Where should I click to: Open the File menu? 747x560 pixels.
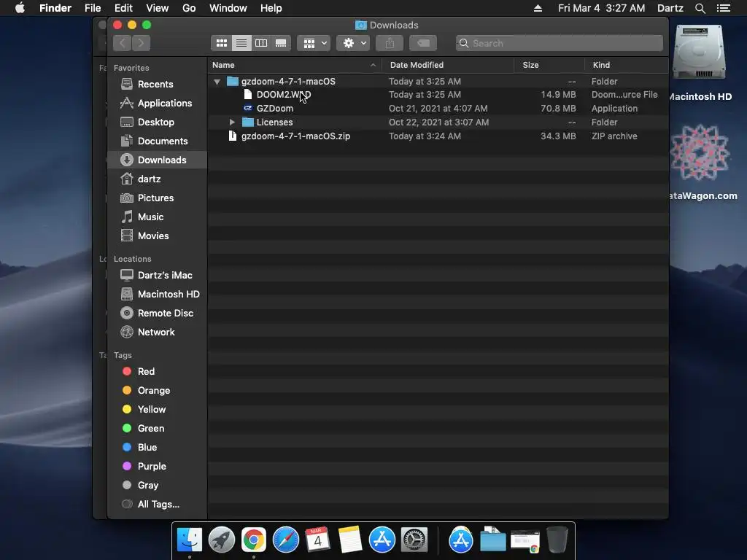93,8
